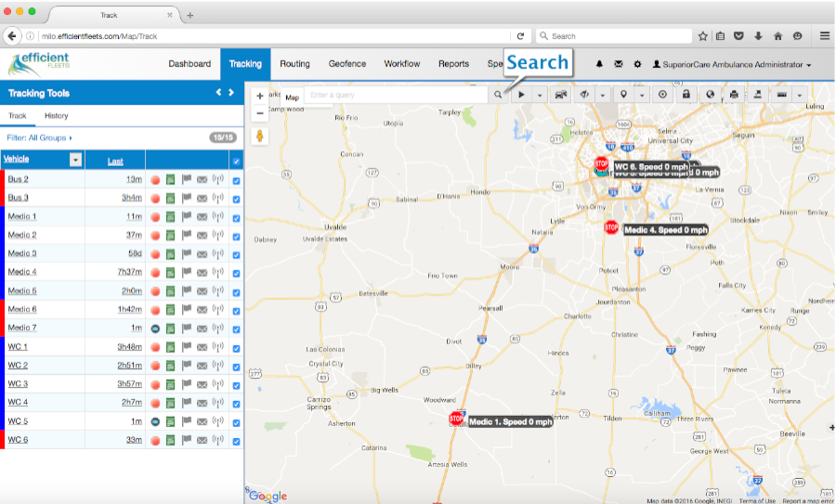Open the play button dropdown arrow
Image resolution: width=836 pixels, height=504 pixels.
(x=540, y=96)
